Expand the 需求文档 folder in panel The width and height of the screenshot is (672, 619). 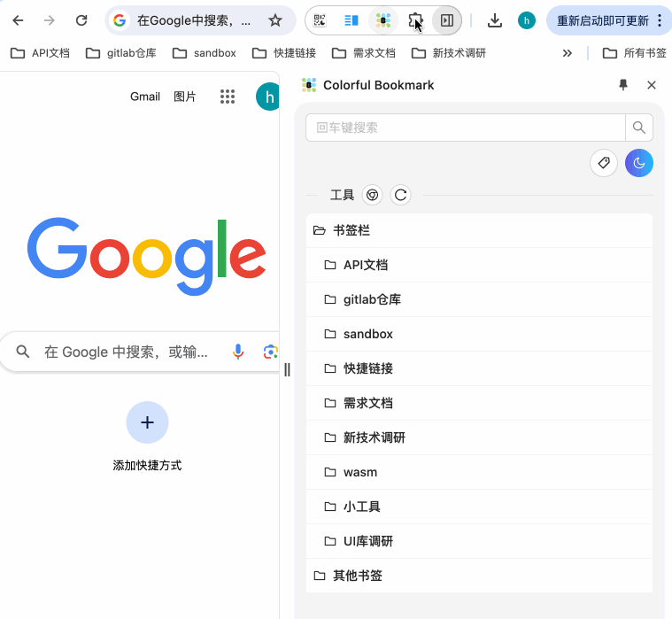click(479, 404)
